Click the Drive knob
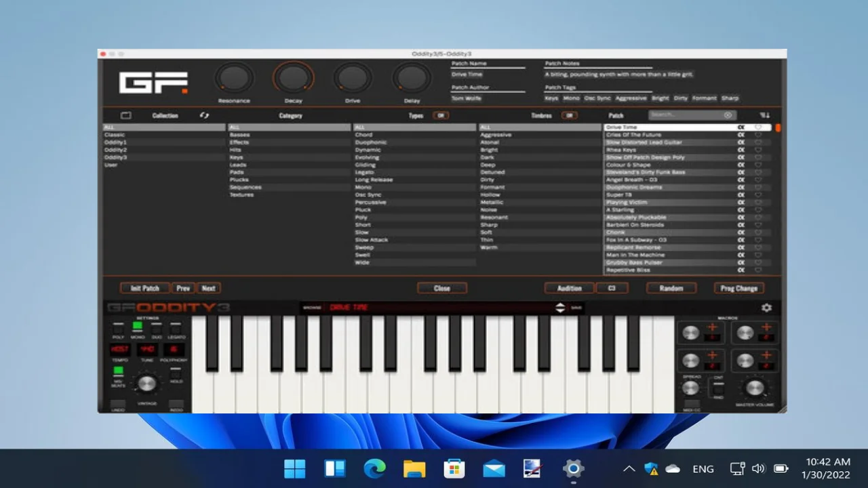 click(x=353, y=78)
